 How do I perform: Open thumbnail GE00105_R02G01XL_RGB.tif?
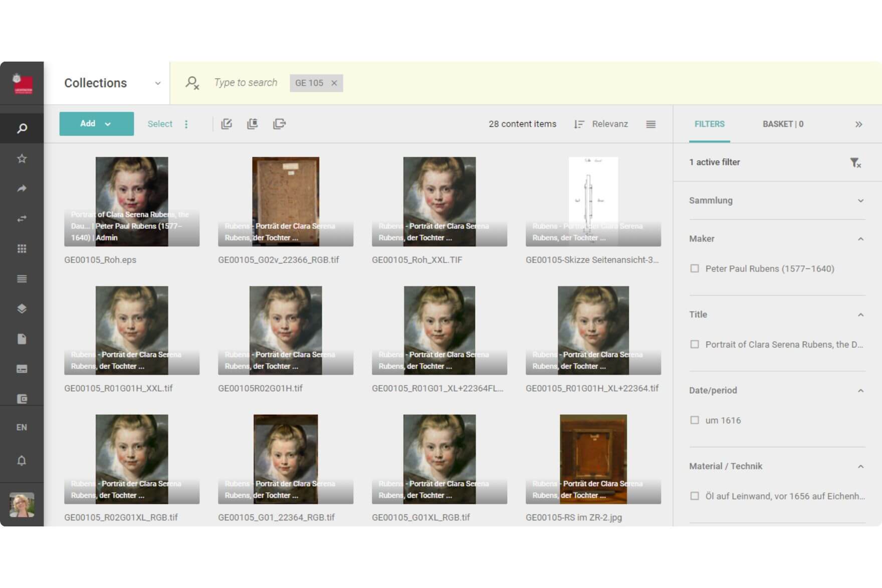click(132, 459)
